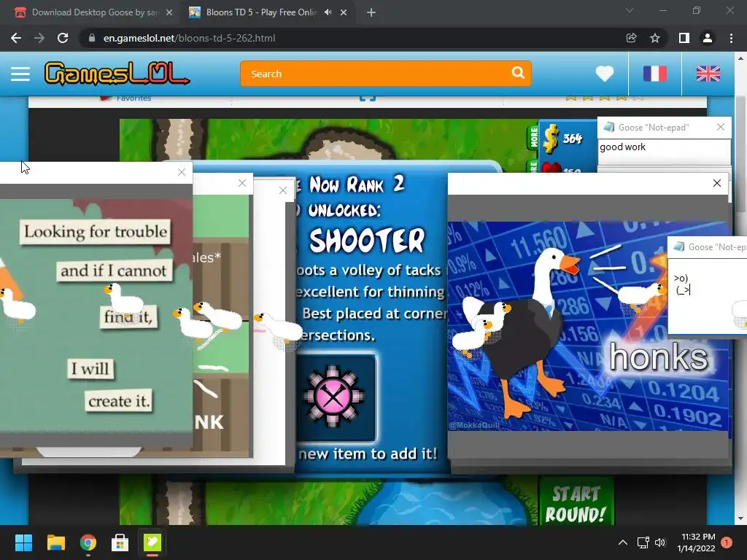Click the search magnifier icon

coord(518,73)
